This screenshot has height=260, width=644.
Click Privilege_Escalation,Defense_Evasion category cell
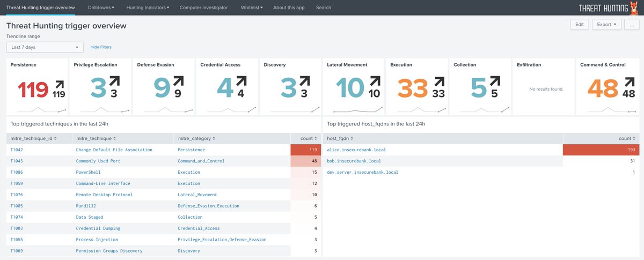[x=222, y=240]
